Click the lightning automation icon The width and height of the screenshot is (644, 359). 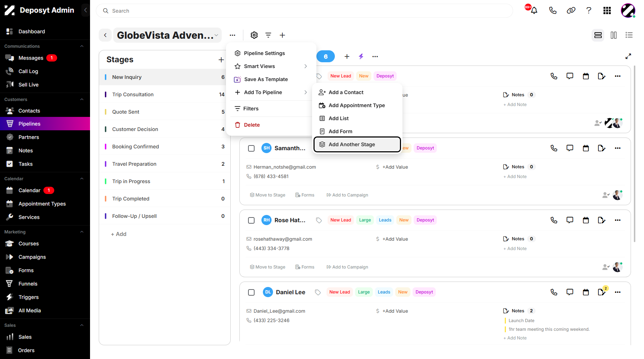(361, 56)
